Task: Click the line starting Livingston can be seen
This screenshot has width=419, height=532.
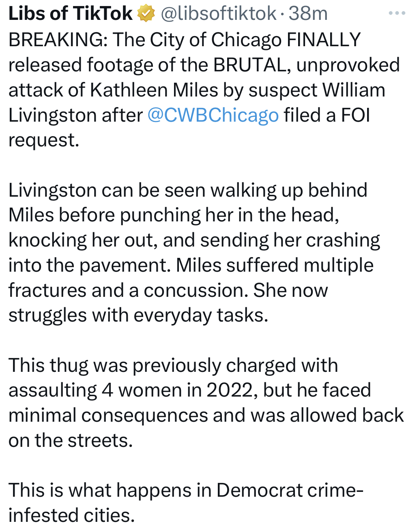Action: point(188,190)
